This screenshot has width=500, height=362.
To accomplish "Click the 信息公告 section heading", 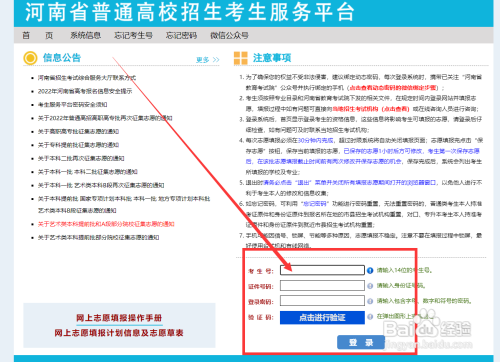I will click(62, 58).
